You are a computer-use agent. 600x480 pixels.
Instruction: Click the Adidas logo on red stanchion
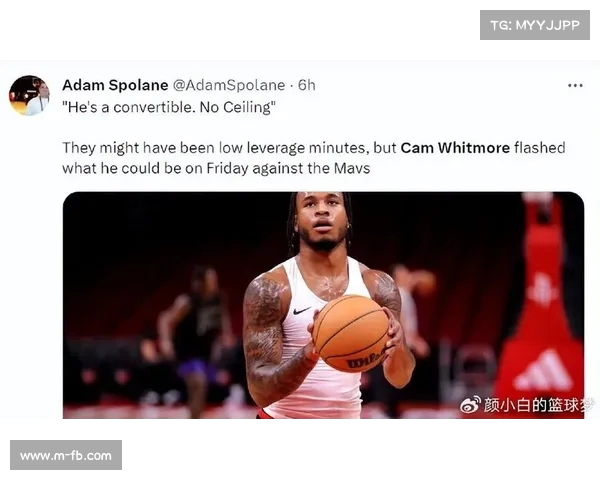pyautogui.click(x=543, y=371)
